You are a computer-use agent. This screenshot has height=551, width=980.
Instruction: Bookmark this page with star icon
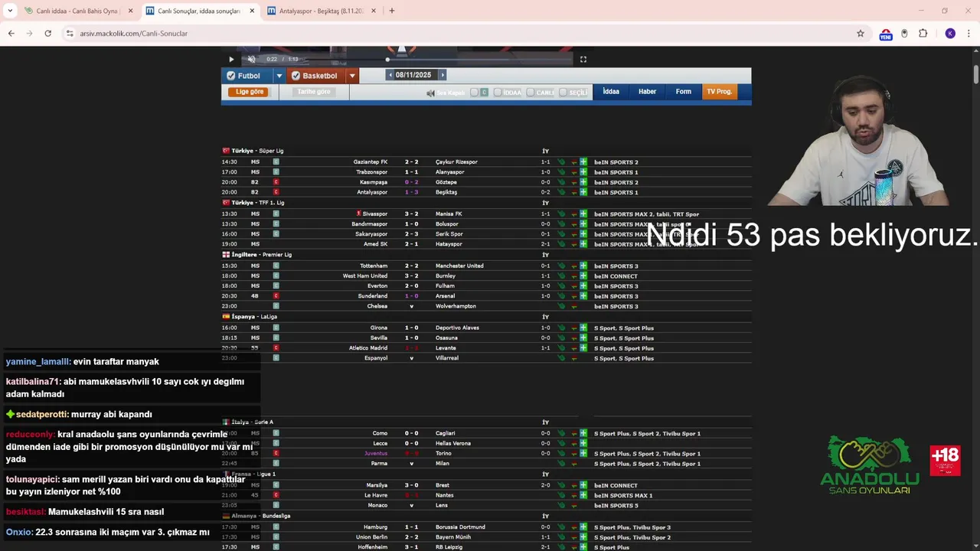click(861, 34)
